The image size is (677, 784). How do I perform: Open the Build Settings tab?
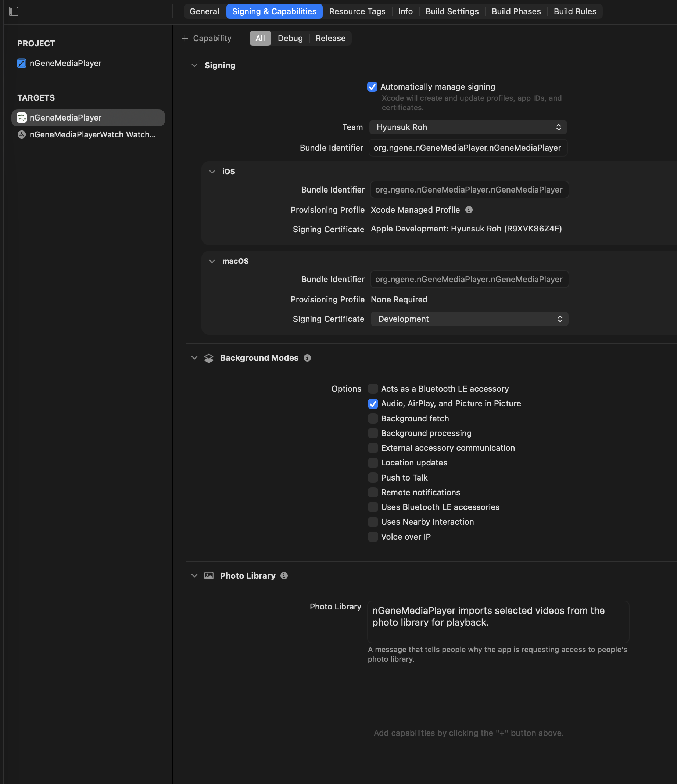[452, 11]
